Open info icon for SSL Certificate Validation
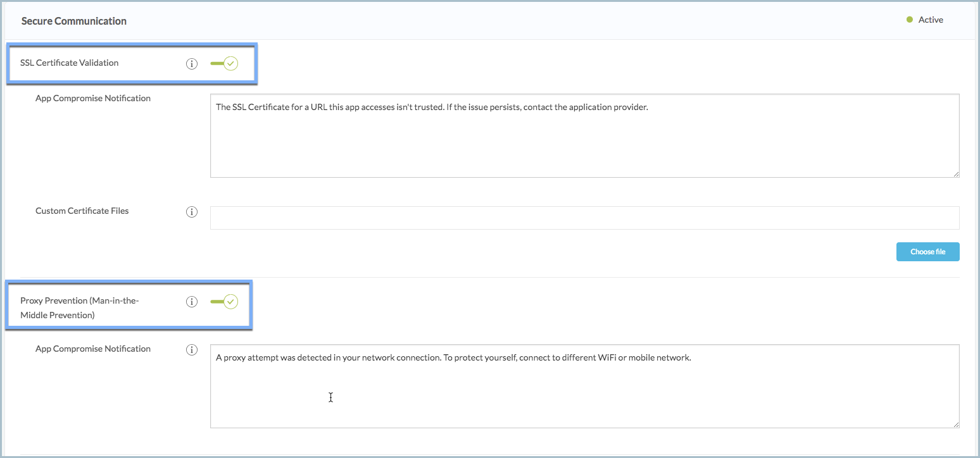The image size is (980, 458). point(192,63)
